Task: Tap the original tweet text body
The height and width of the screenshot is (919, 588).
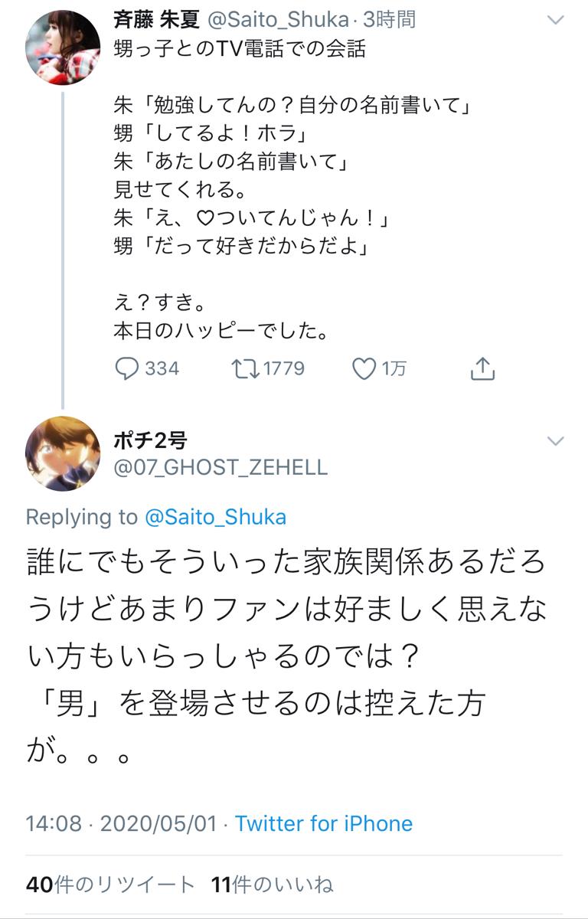Action: (x=291, y=191)
